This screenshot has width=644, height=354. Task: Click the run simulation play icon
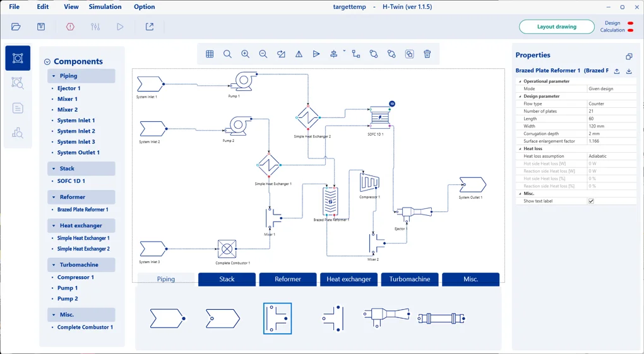120,27
